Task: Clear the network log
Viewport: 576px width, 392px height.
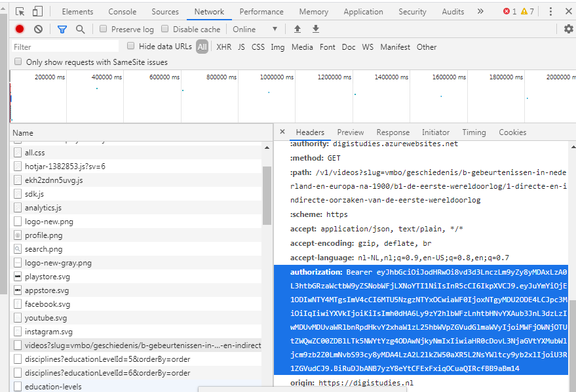Action: click(x=38, y=29)
